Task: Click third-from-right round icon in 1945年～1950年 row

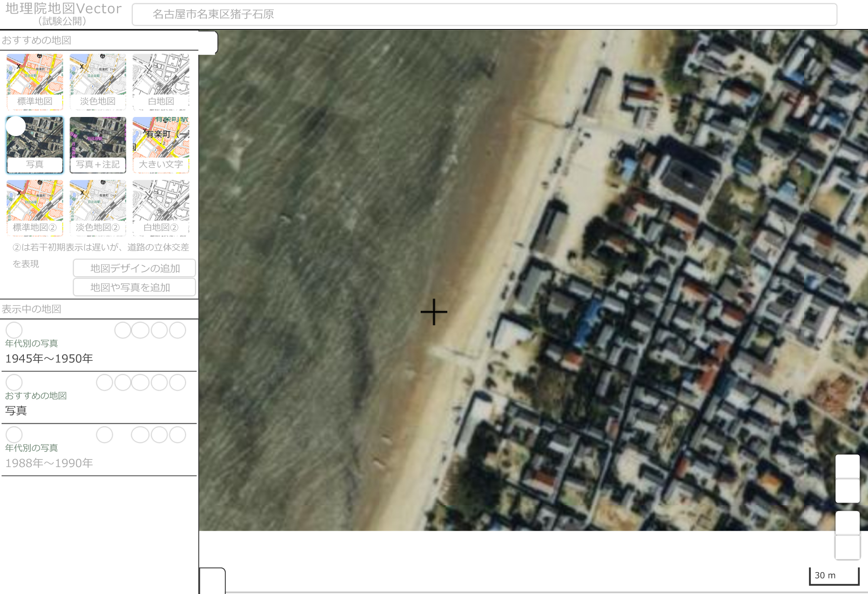Action: tap(140, 330)
